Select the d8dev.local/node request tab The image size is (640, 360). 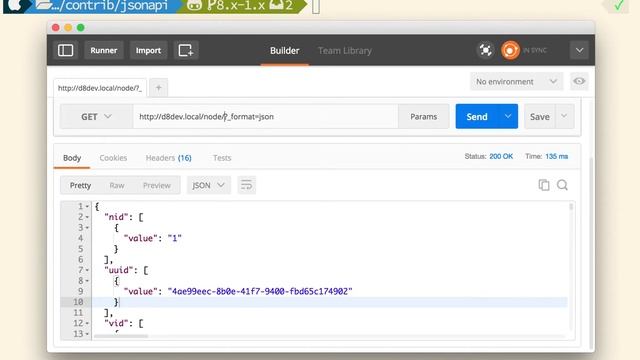[x=100, y=88]
